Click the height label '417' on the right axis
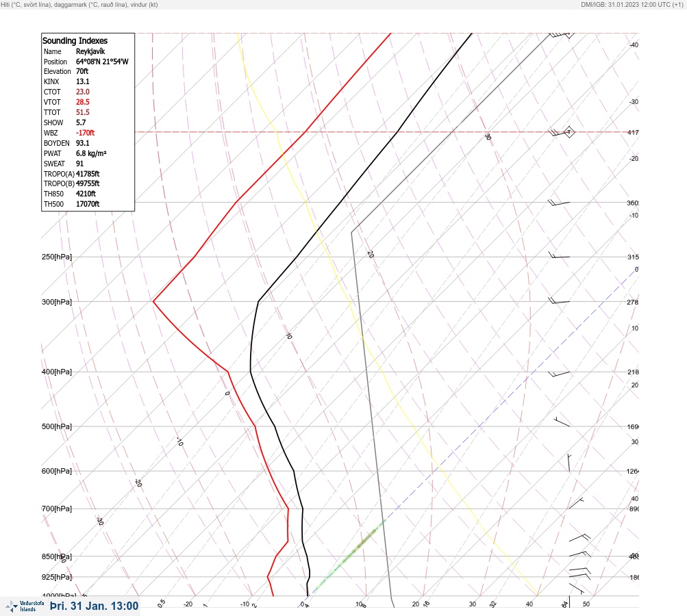Screen dimensions: 687x616 [x=633, y=132]
